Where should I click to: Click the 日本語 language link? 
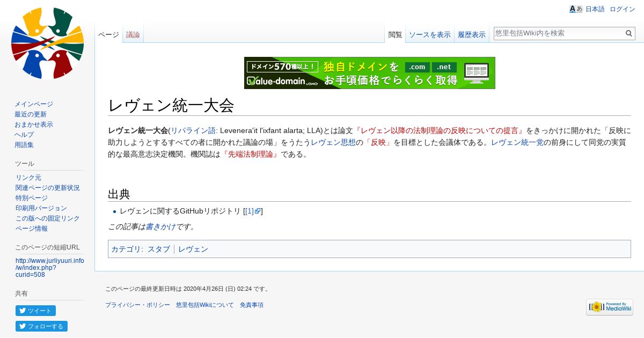[x=595, y=9]
